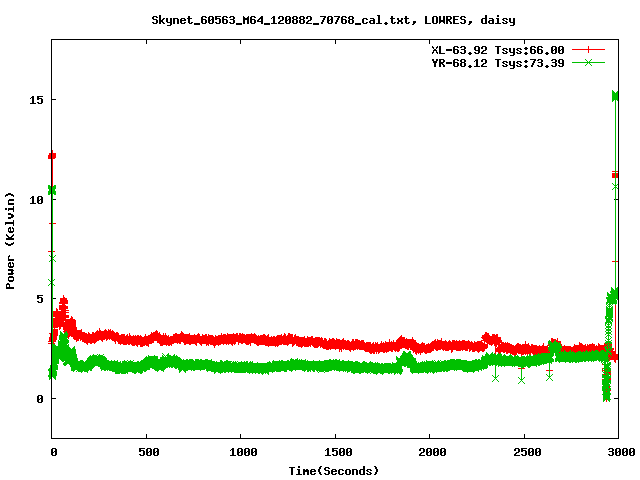
Task: Click the red trace at 1000 seconds
Action: pyautogui.click(x=241, y=340)
